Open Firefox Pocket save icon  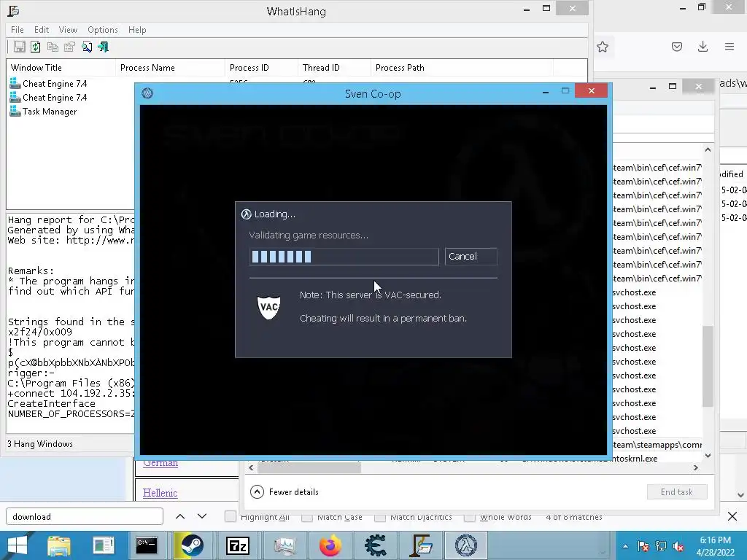676,47
